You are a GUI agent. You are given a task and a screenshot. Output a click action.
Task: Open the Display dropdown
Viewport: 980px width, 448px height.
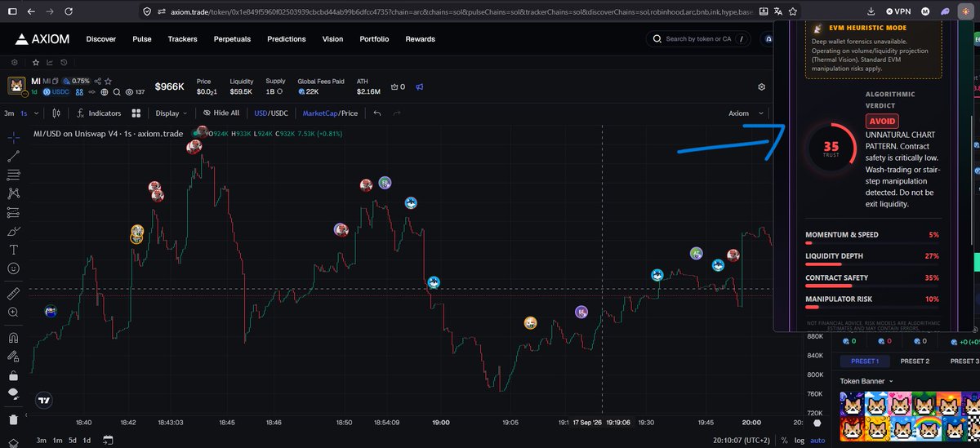click(171, 113)
